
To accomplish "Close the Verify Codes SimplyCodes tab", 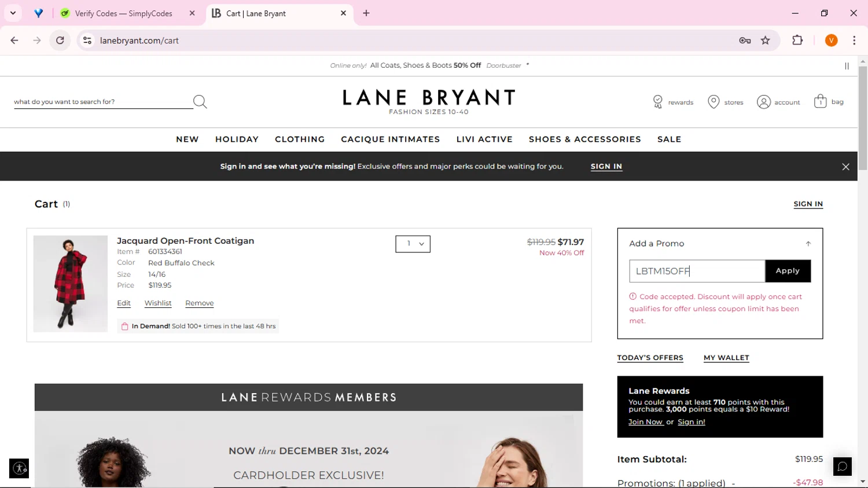I will 192,13.
